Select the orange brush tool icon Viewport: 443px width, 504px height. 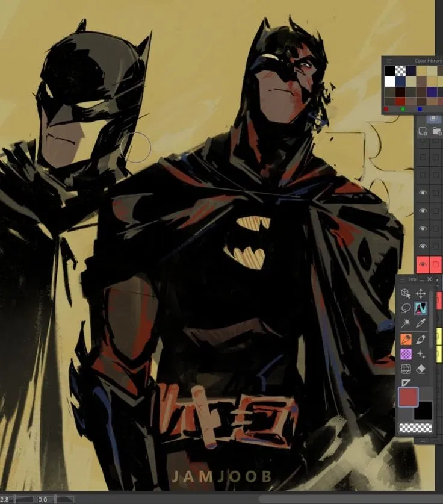[406, 339]
